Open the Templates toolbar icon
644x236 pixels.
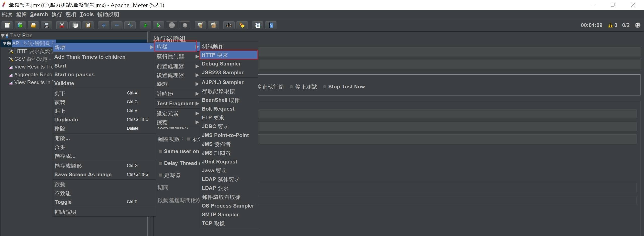click(20, 25)
